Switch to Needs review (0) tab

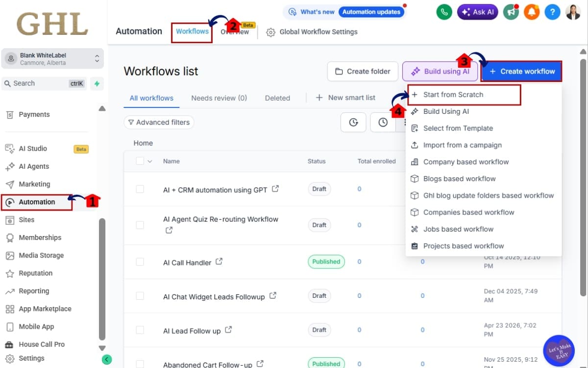(219, 98)
